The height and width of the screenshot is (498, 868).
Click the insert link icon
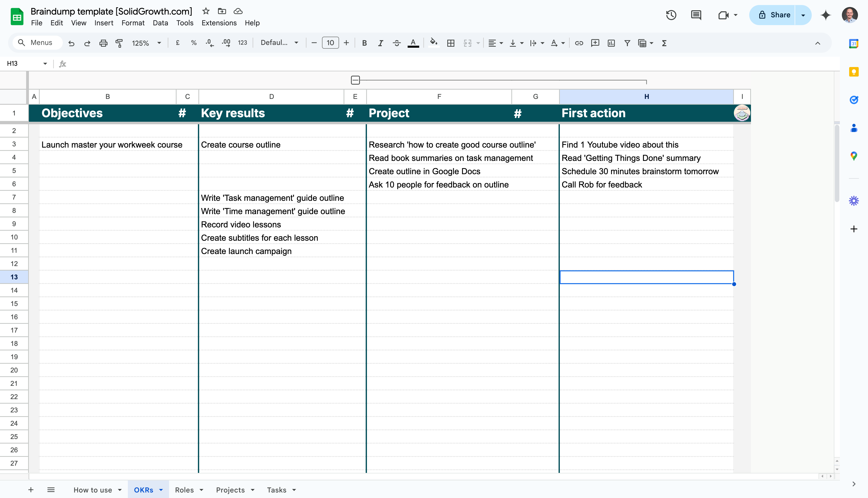(x=579, y=43)
